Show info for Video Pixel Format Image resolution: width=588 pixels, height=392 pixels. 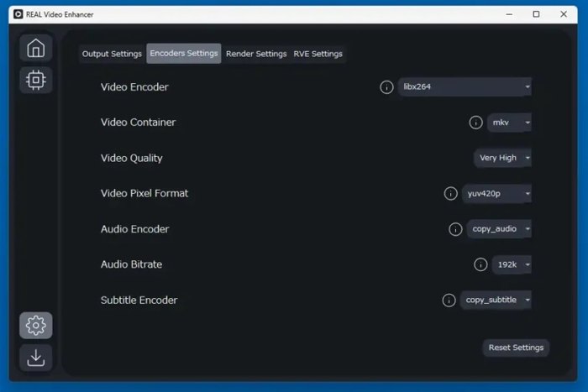451,193
